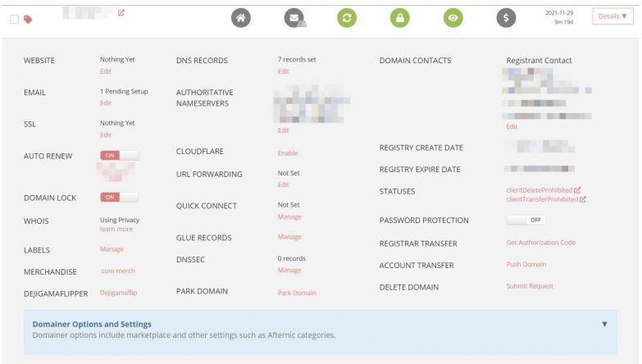Turn on Password Protection toggle

coord(525,221)
